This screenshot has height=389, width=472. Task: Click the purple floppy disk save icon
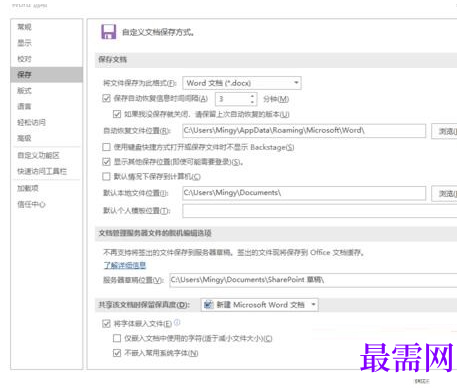109,32
